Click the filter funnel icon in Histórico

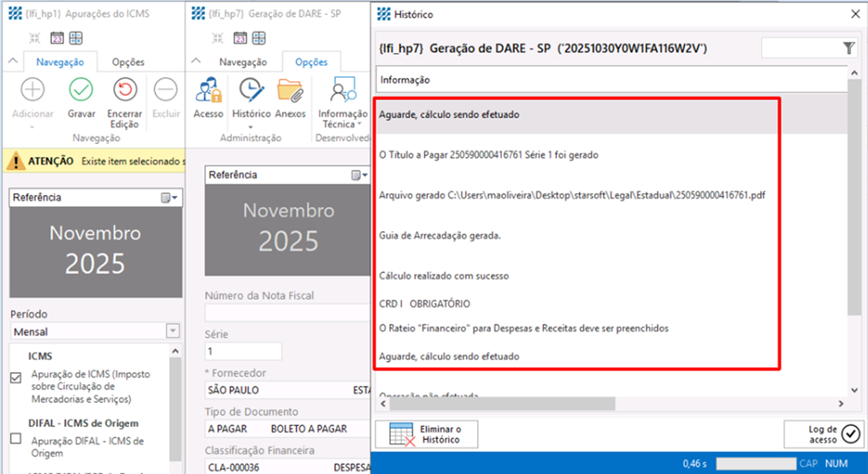pos(848,49)
